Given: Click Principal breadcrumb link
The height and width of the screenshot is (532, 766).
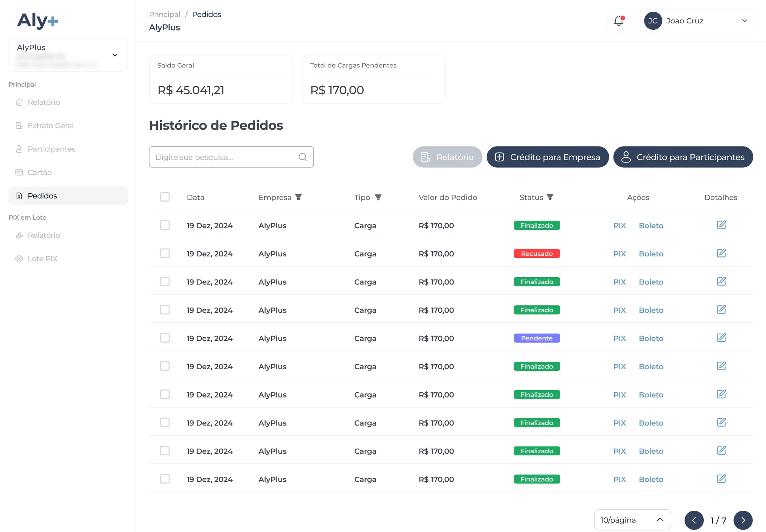Looking at the screenshot, I should [165, 14].
